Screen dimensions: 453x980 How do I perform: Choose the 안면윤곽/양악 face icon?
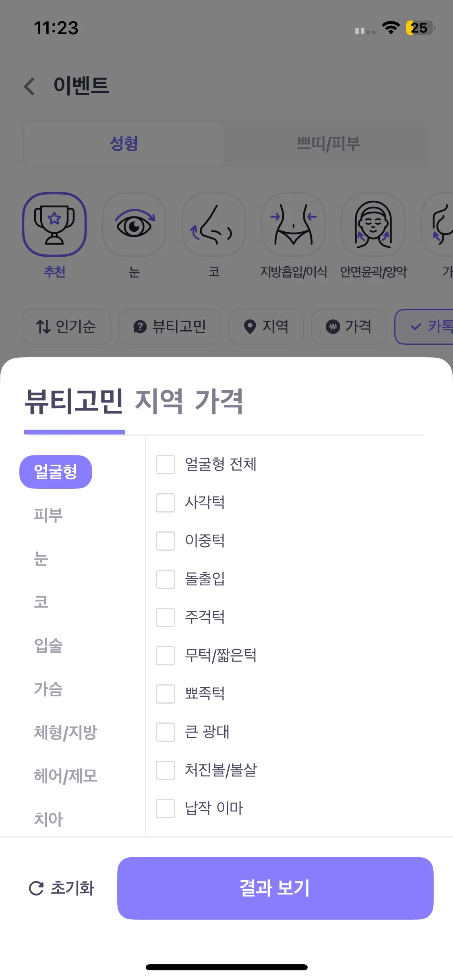(373, 224)
